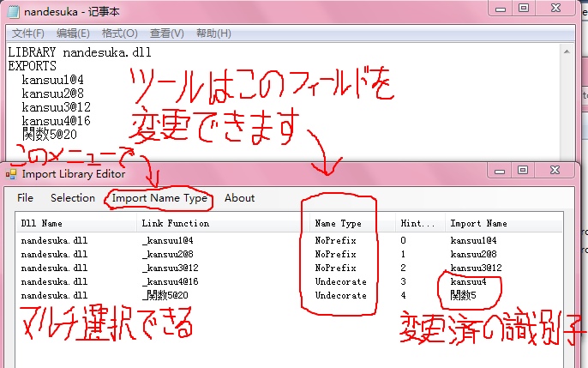Click the import name kansuu3@12 cell

pyautogui.click(x=477, y=268)
